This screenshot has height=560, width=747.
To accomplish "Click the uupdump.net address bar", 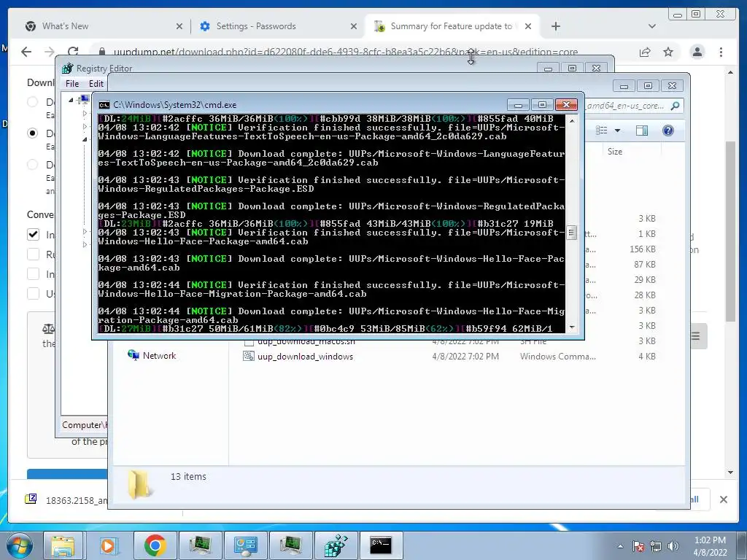I will point(345,52).
